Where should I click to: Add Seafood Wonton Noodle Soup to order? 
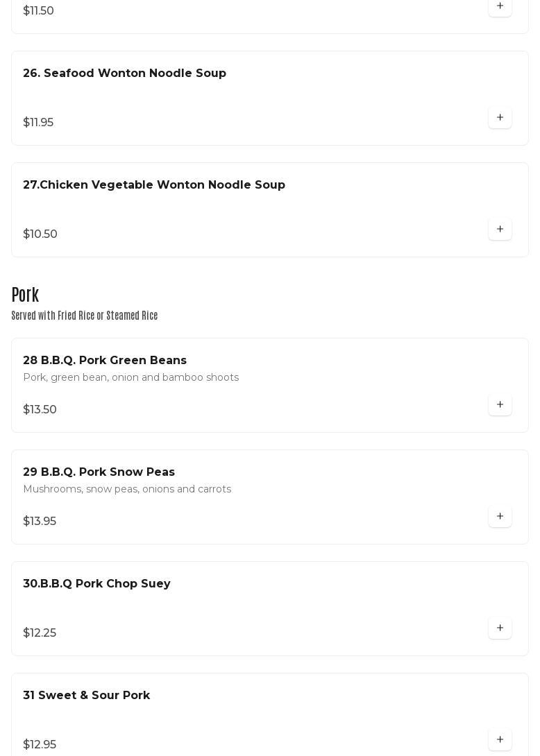tap(500, 118)
